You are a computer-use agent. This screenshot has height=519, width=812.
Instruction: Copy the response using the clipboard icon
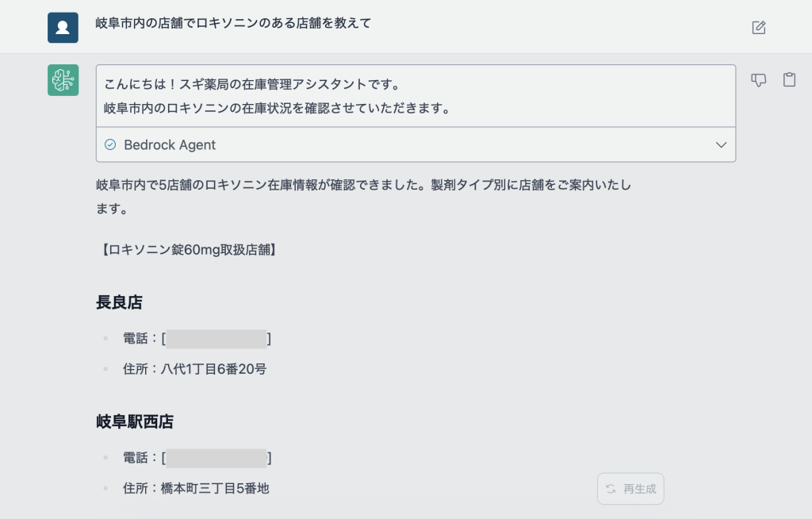point(789,80)
